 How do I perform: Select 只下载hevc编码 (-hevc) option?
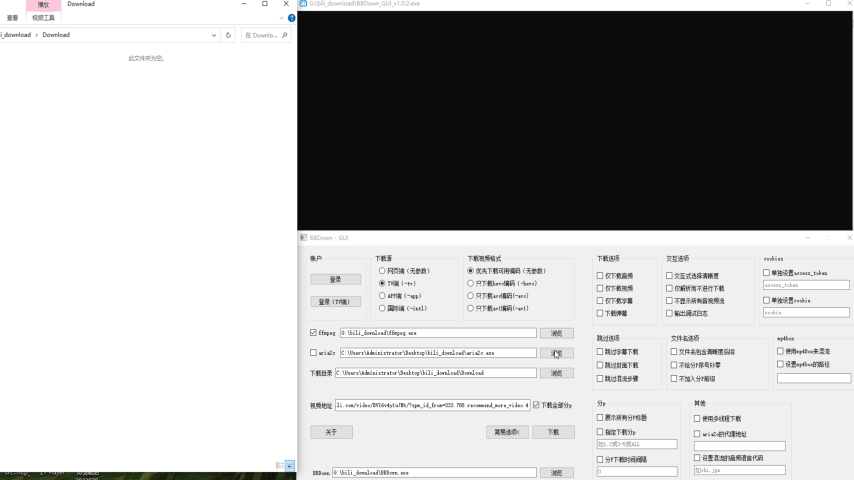pos(502,283)
